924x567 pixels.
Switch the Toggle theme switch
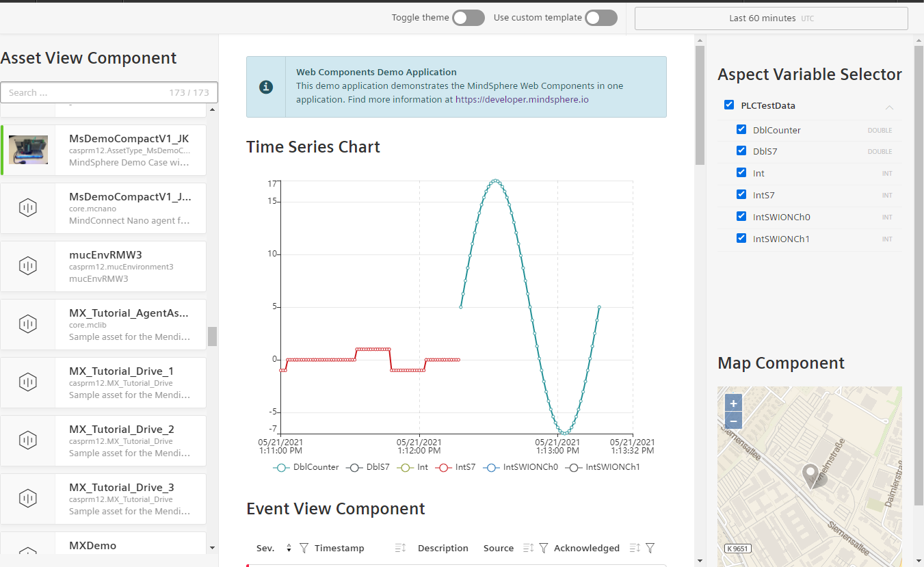[468, 18]
